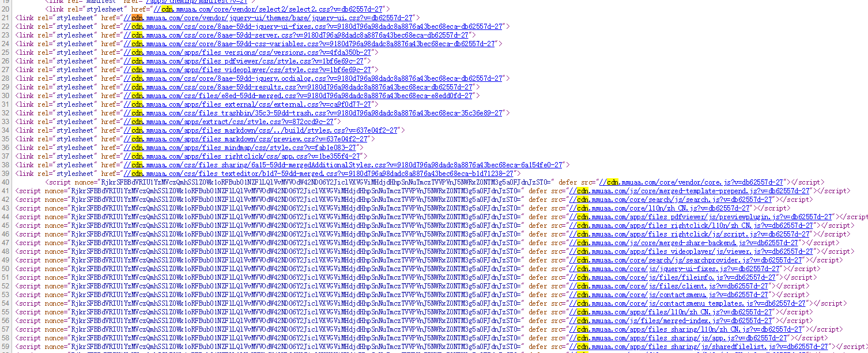Select line number 31 in the gutter
Viewport: 868px width, 353px height.
point(6,104)
